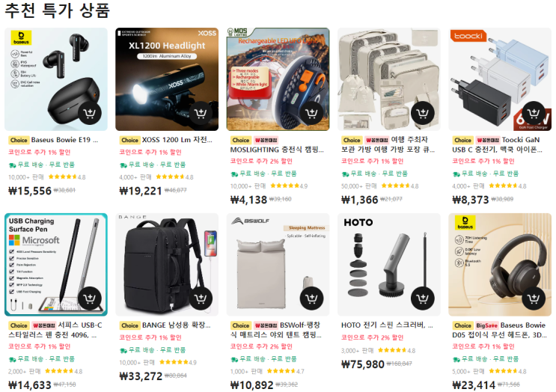View the Toocki charger product image

tap(500, 79)
